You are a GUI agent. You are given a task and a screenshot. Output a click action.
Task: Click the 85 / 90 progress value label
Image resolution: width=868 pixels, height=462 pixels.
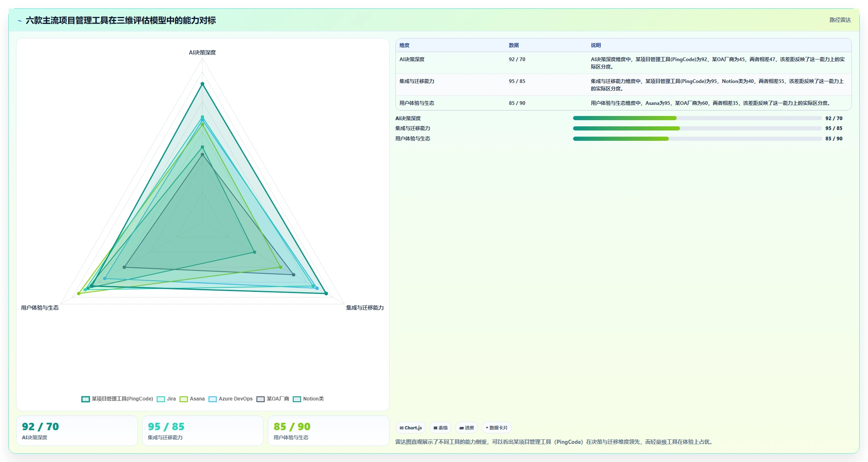834,139
